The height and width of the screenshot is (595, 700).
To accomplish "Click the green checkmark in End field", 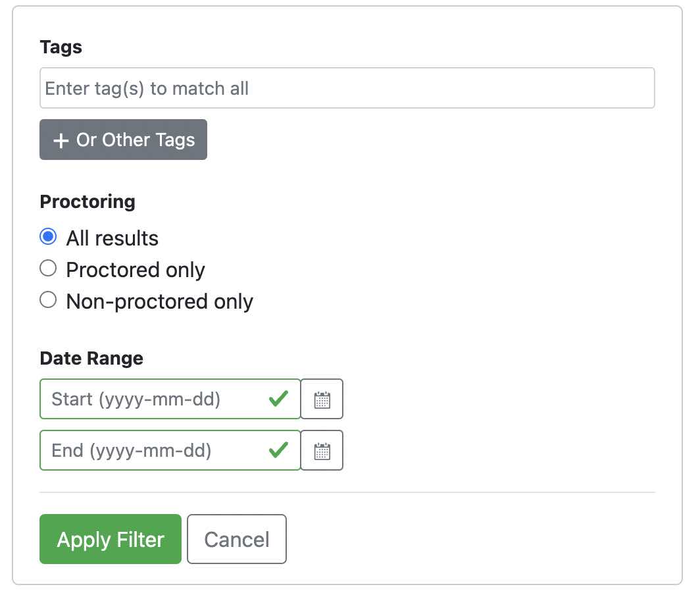I will pyautogui.click(x=278, y=450).
